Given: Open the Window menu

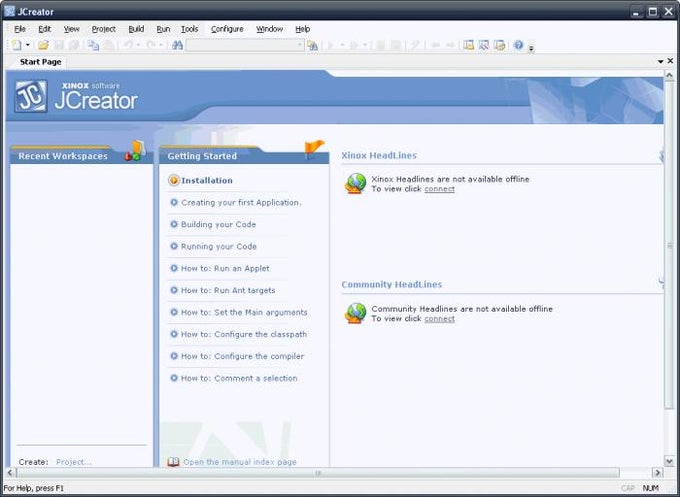Looking at the screenshot, I should click(269, 29).
